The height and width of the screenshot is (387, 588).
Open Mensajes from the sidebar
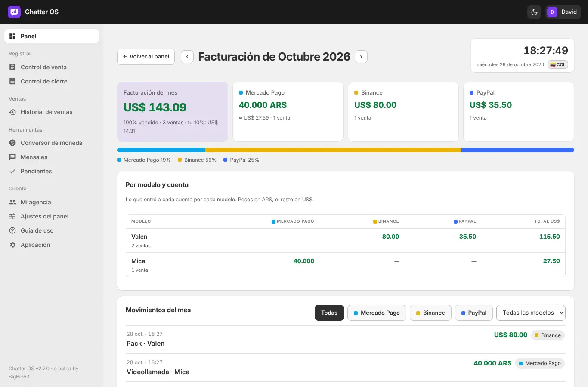pyautogui.click(x=52, y=157)
